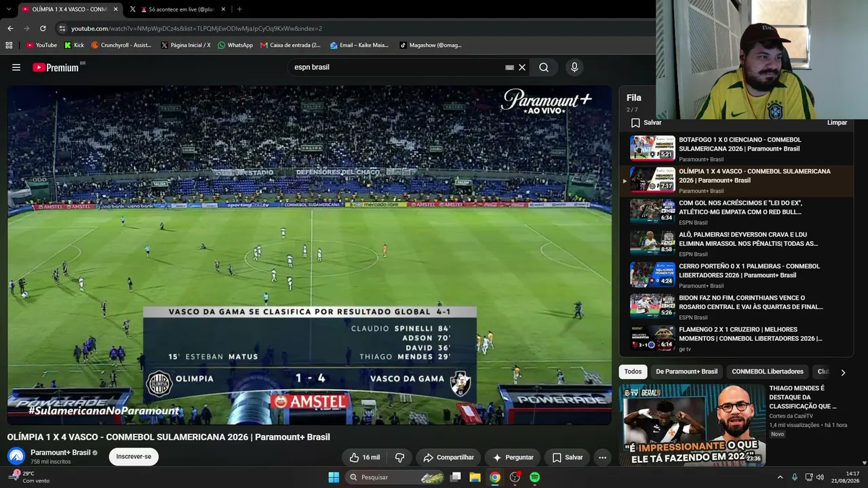Open the Chrome apps grid shortcut

[9, 45]
